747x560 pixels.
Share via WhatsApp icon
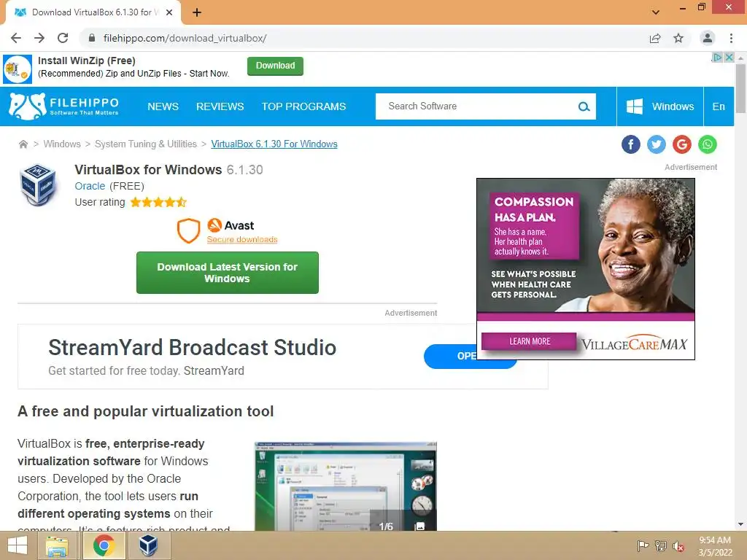coord(708,144)
